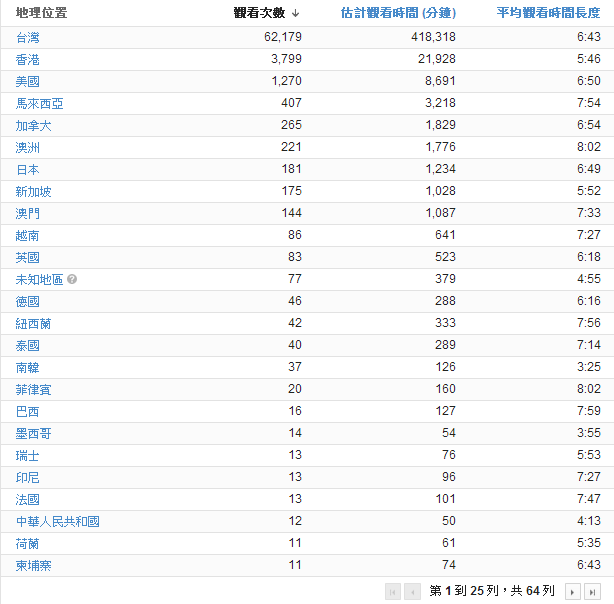The image size is (614, 604).
Task: Open 南韓 location link
Action: point(27,367)
